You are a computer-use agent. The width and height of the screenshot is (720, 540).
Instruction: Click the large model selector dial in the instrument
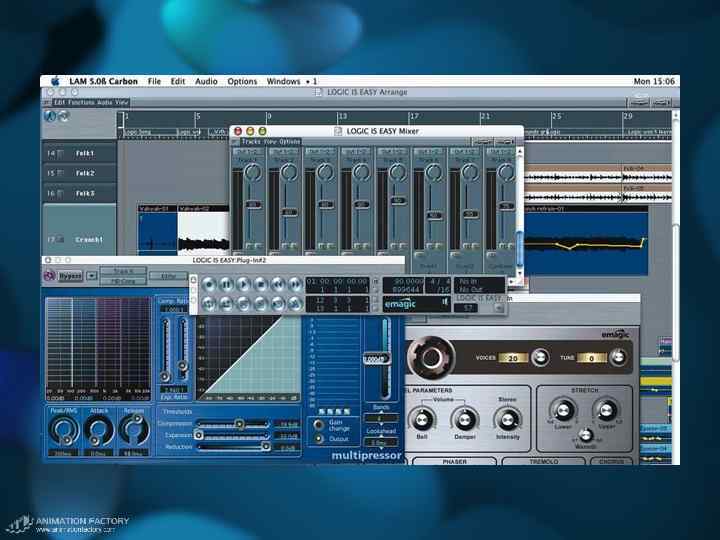pyautogui.click(x=431, y=358)
